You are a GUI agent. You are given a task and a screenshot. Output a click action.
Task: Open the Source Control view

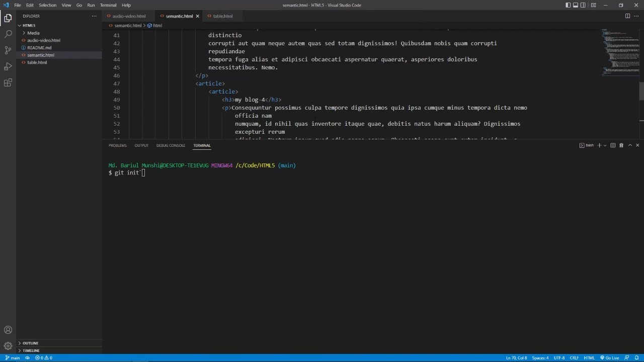click(x=8, y=50)
